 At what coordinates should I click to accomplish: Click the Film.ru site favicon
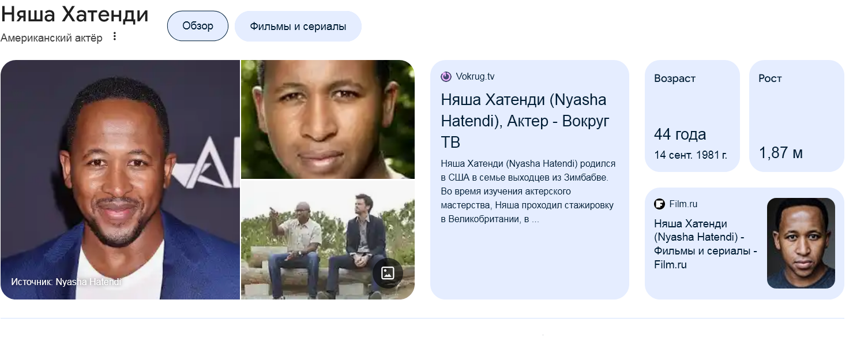[x=659, y=204]
